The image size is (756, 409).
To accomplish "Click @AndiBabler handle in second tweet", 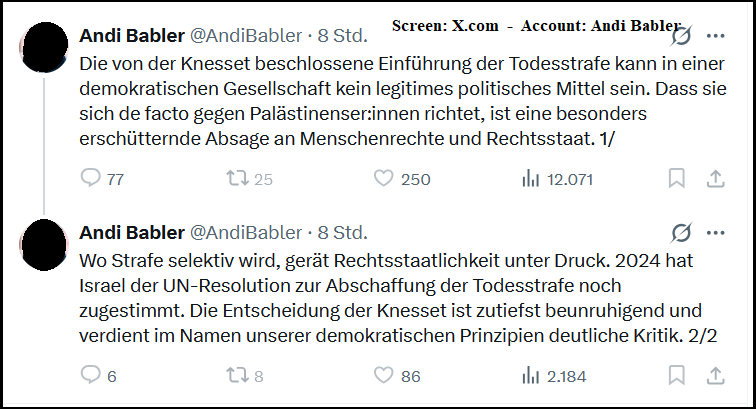I will point(246,233).
